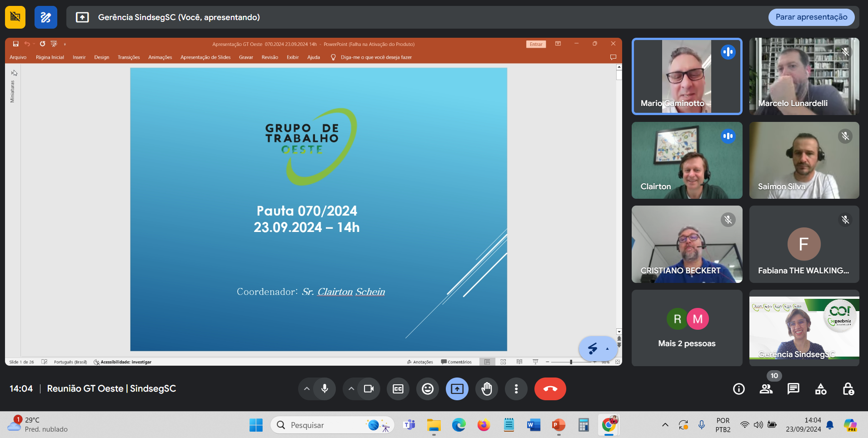Open the Apresentação de Slides tab
The image size is (868, 438).
click(205, 57)
